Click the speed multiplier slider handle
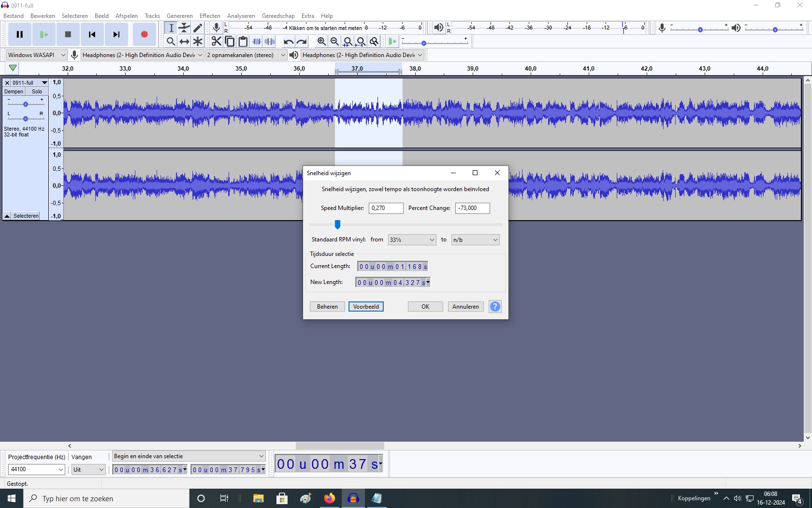This screenshot has height=508, width=812. point(337,224)
